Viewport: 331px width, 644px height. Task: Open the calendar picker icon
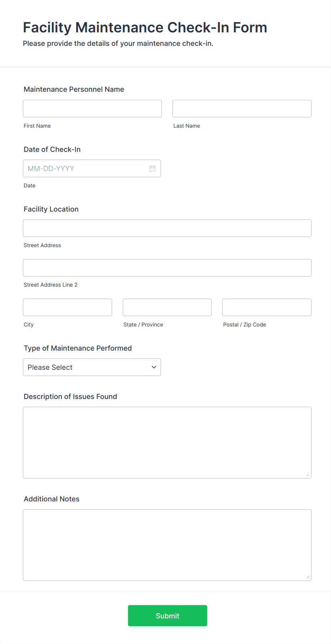153,169
